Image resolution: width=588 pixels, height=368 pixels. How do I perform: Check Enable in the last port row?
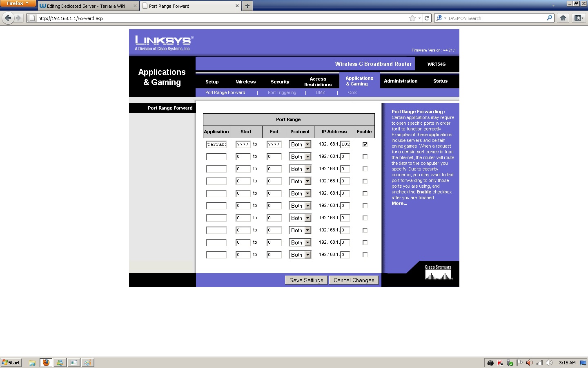pyautogui.click(x=365, y=255)
